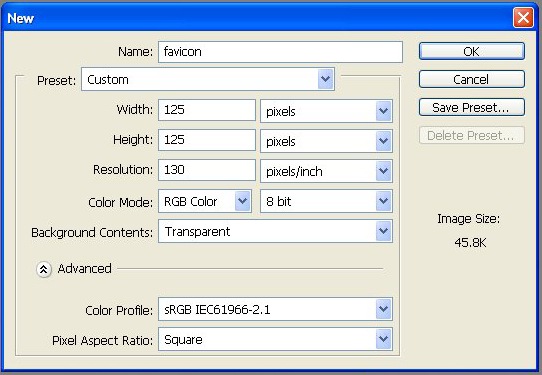Viewport: 542px width, 375px height.
Task: Close the New dialog window
Action: [523, 17]
